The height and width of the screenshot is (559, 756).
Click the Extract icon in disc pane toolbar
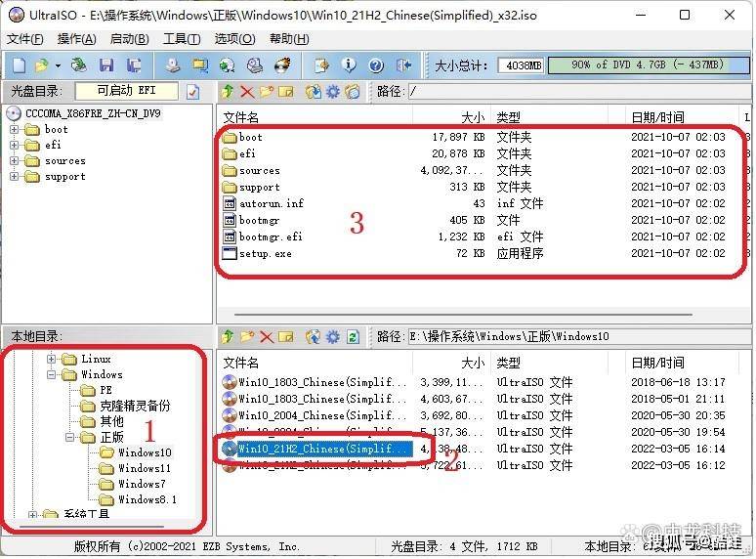point(314,91)
